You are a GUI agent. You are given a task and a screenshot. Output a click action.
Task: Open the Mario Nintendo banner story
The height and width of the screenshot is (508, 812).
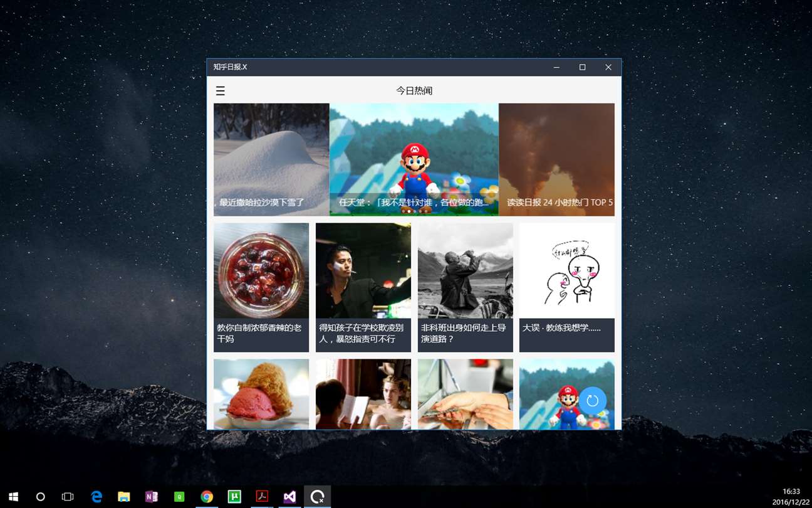click(414, 159)
